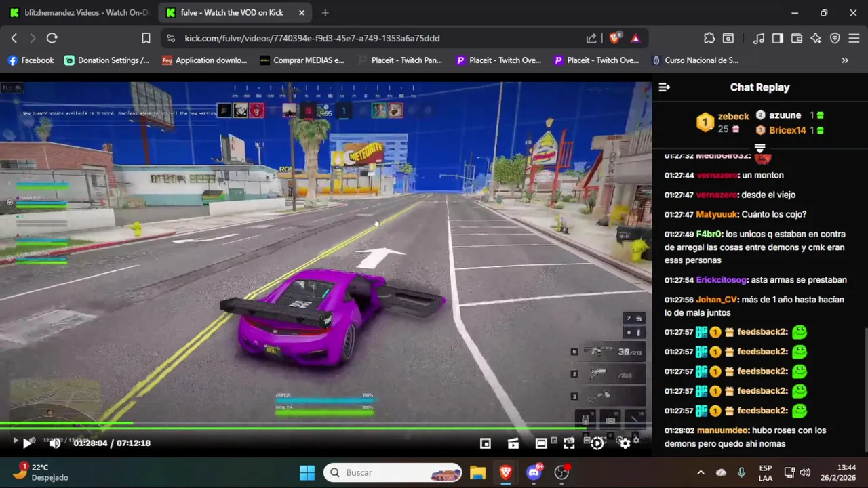Open the Brave Wallet icon
Image resolution: width=868 pixels, height=488 pixels.
click(x=797, y=38)
